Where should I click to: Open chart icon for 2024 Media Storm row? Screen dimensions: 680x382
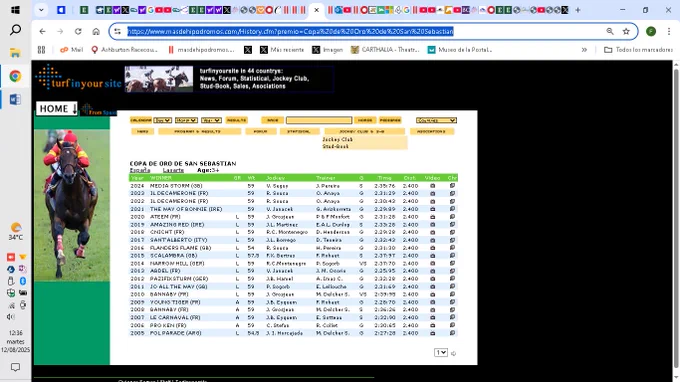(x=452, y=186)
